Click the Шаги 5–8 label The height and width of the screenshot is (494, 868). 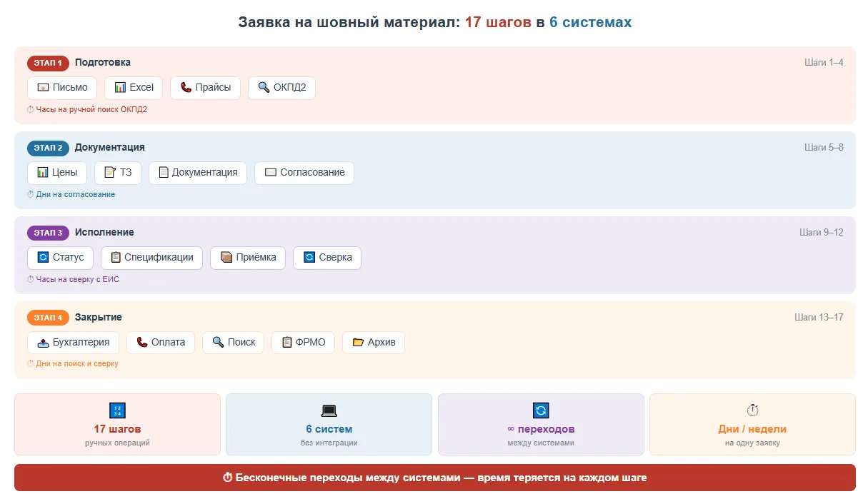point(824,148)
